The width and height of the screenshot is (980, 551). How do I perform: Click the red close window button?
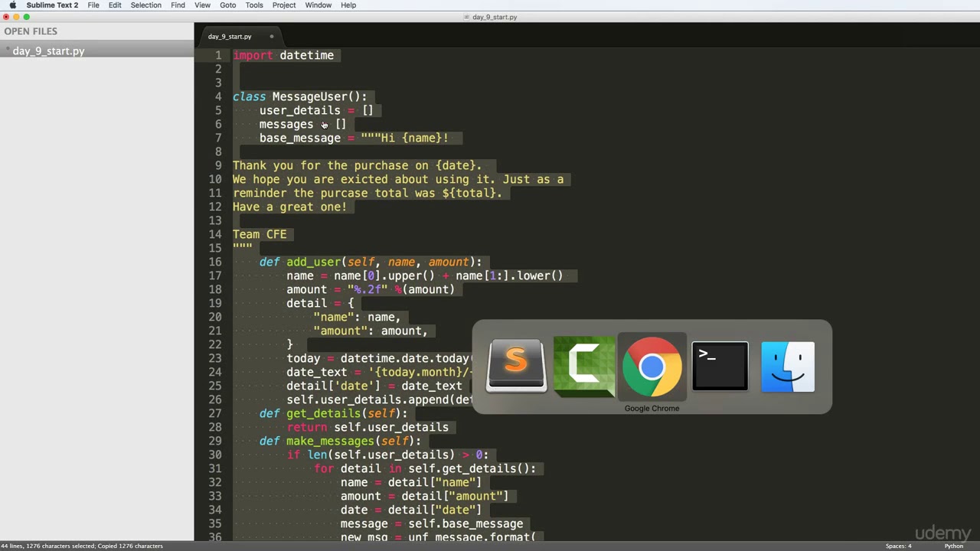click(5, 17)
